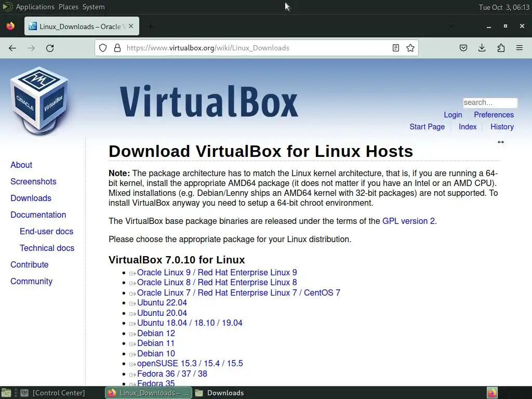This screenshot has width=532, height=399.
Task: Click the VirtualBox title banner
Action: 209,102
